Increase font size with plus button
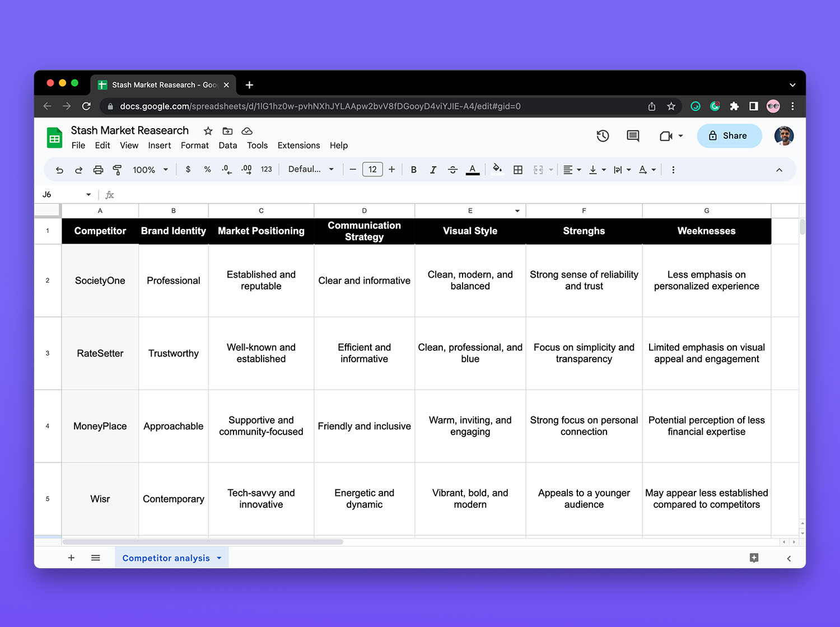Screen dimensions: 840x627 click(x=391, y=169)
